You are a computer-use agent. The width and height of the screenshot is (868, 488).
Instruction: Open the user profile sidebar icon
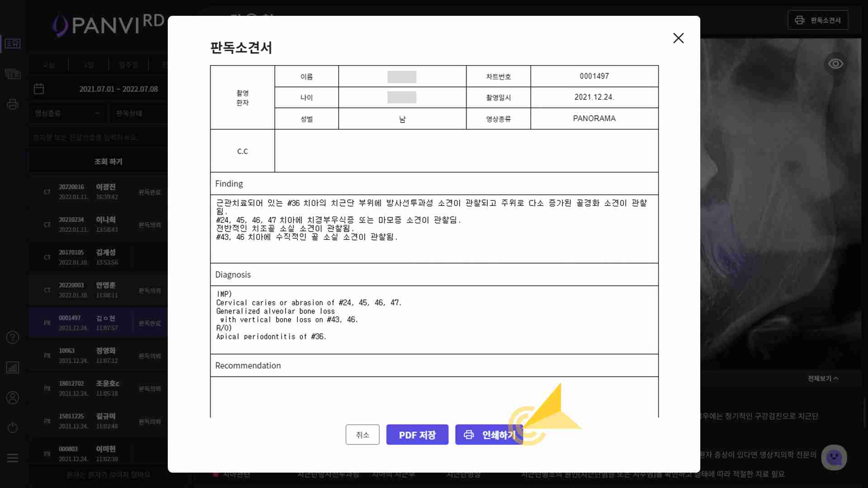(x=13, y=398)
